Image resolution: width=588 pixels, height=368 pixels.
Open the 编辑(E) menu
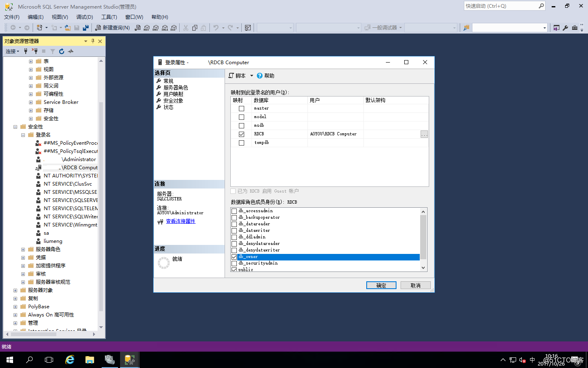pyautogui.click(x=36, y=17)
